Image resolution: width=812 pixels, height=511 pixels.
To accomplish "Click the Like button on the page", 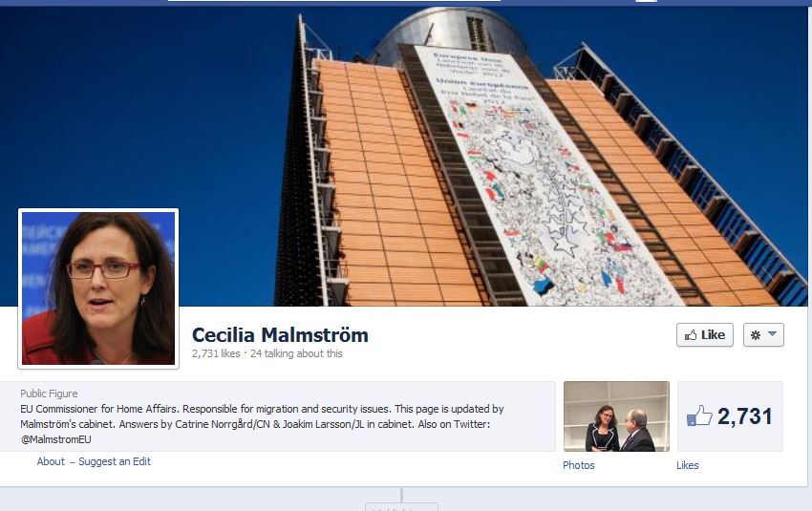I will 704,335.
